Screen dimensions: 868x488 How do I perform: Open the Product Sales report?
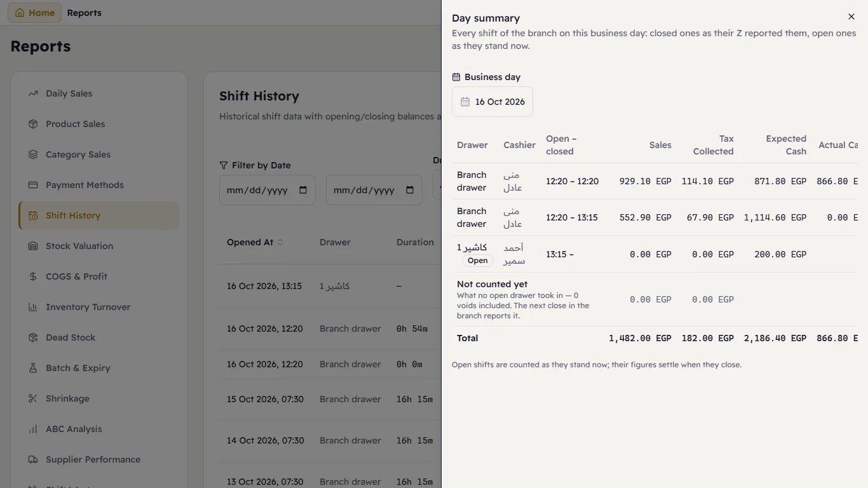pyautogui.click(x=99, y=124)
